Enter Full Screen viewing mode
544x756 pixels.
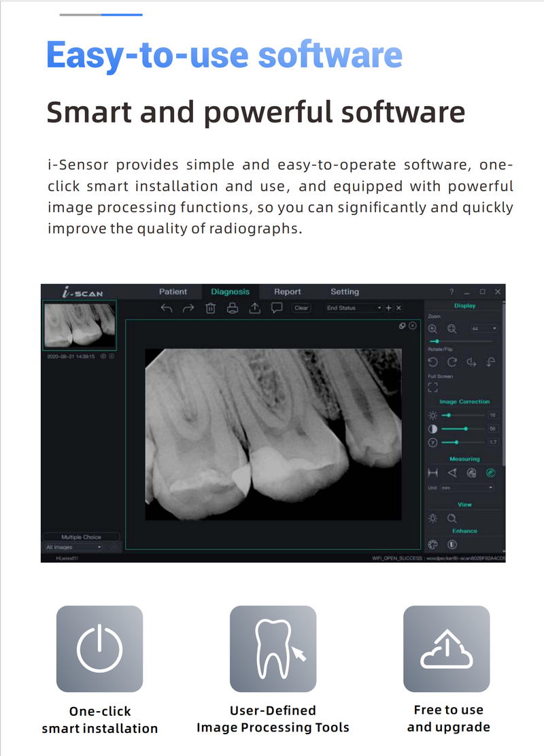(433, 387)
